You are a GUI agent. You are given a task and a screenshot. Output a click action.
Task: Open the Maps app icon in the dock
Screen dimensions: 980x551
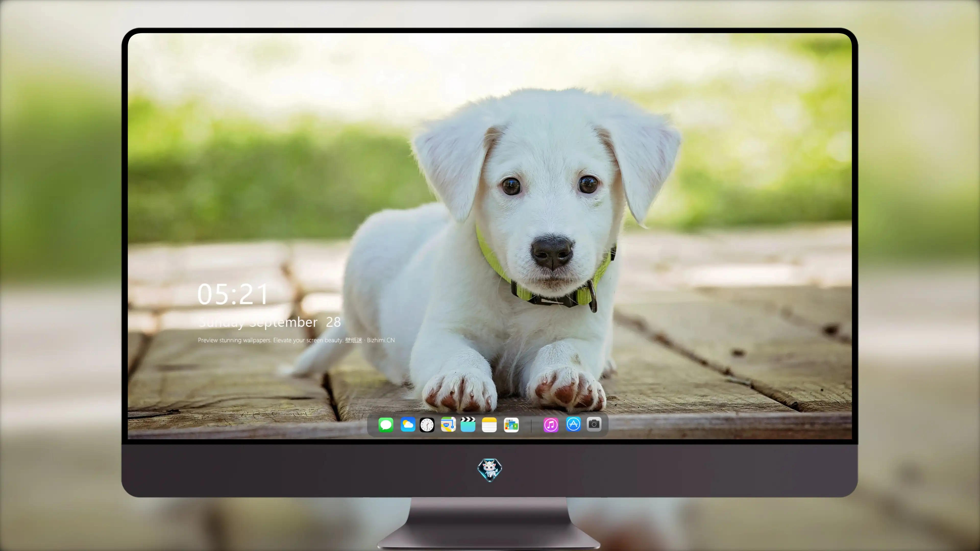coord(448,424)
